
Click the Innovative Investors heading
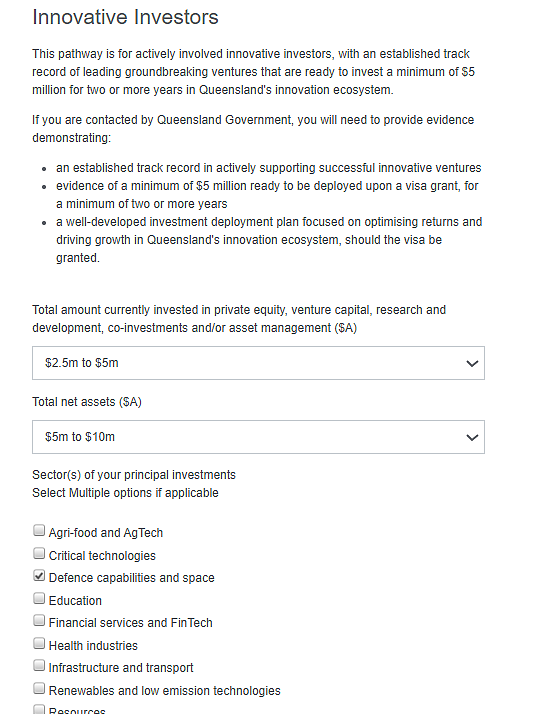[x=125, y=17]
